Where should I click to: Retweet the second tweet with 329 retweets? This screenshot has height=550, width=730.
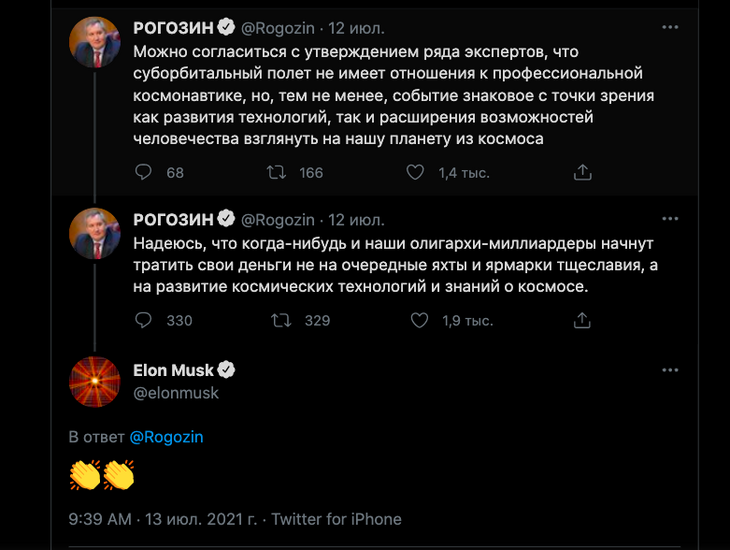pyautogui.click(x=282, y=320)
